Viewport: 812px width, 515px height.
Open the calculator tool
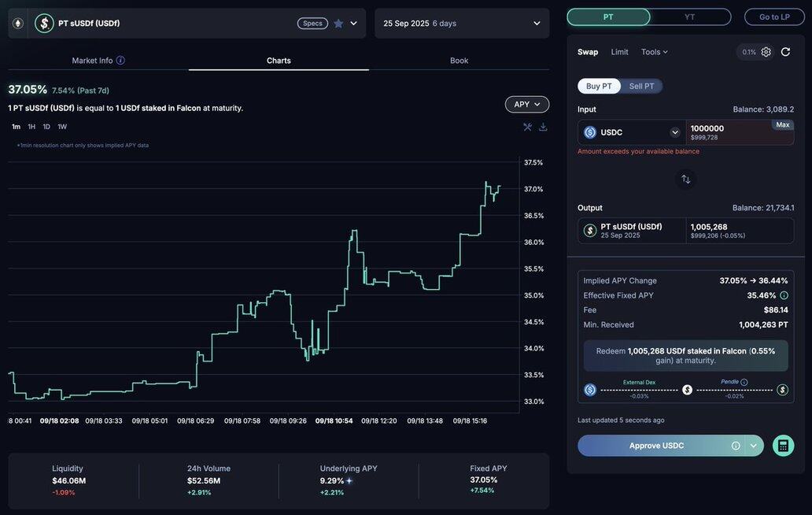pos(783,446)
